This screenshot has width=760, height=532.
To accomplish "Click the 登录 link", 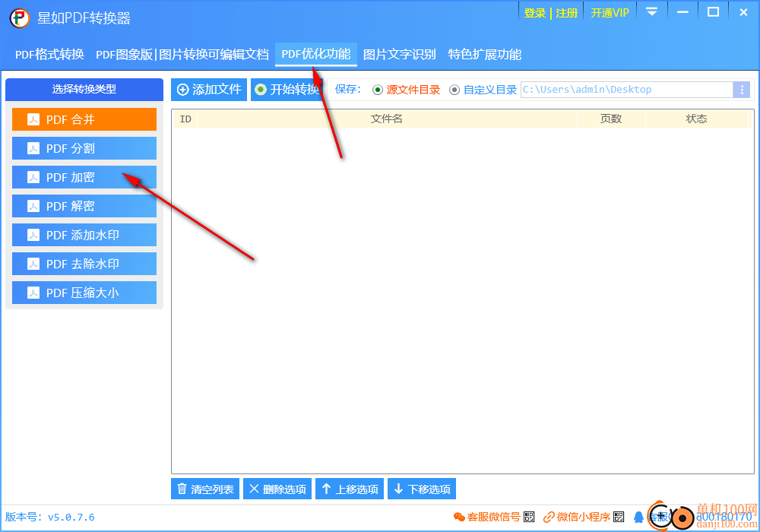I will (x=534, y=13).
